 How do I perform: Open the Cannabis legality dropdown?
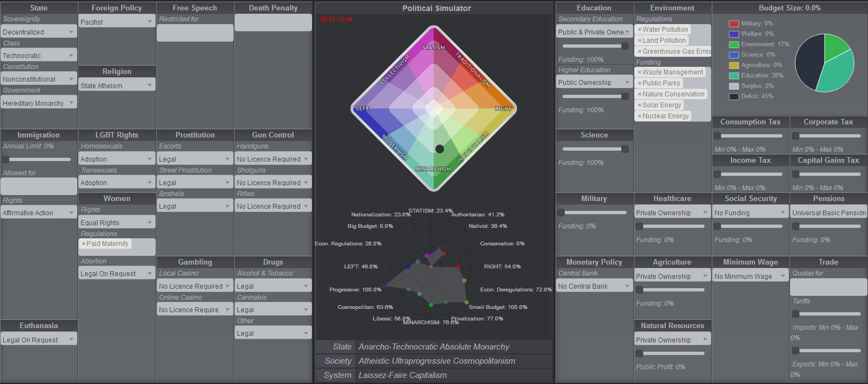(273, 310)
